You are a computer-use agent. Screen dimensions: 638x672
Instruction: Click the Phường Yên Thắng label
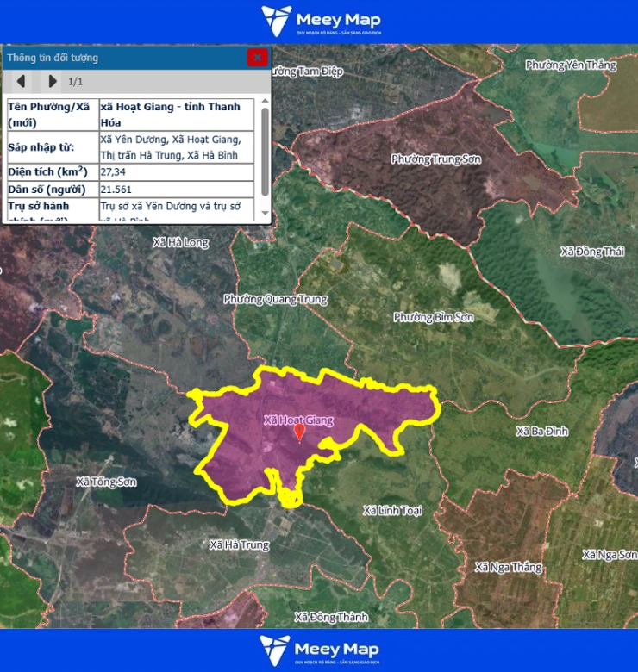coord(571,65)
